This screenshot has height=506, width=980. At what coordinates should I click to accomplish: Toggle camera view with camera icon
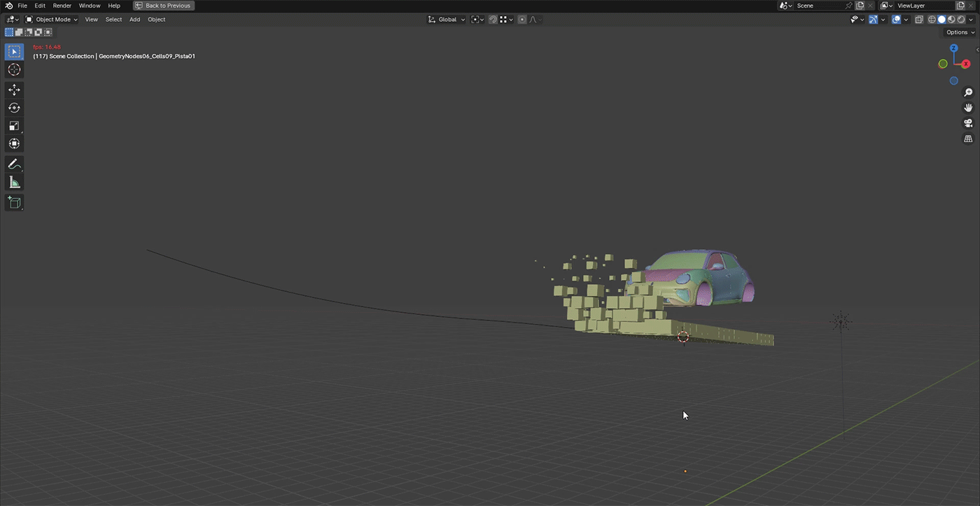[969, 123]
